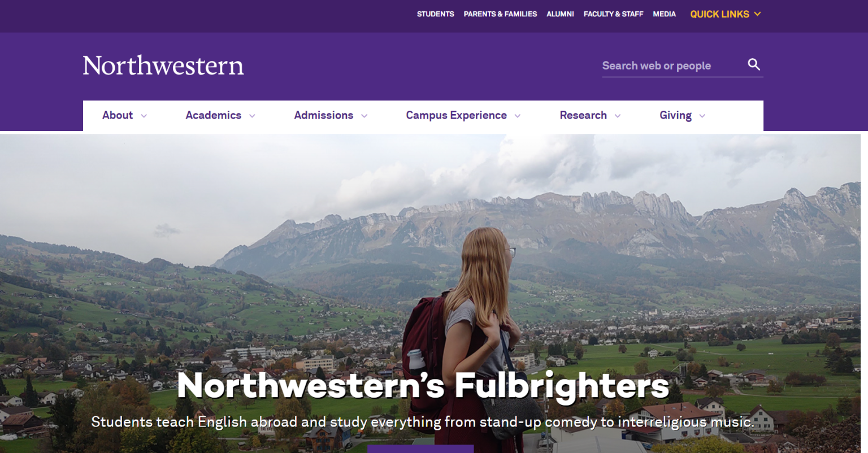
Task: Open the Research dropdown chevron
Action: point(617,116)
